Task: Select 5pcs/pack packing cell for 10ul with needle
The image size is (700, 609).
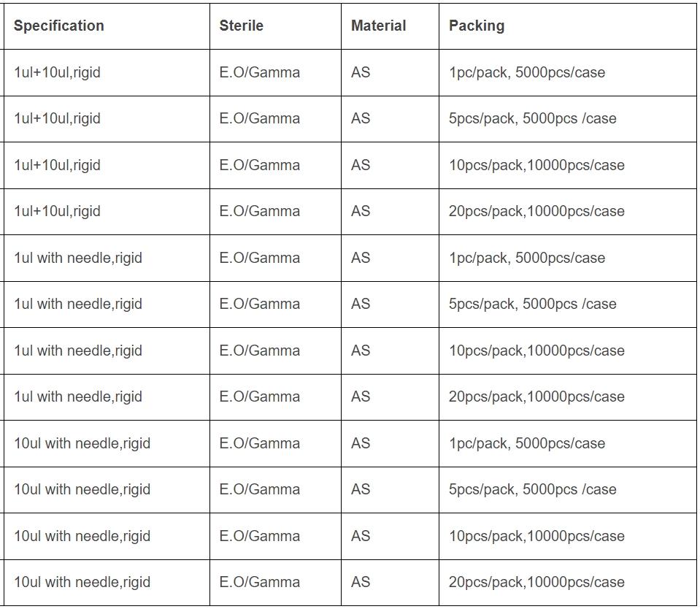Action: pyautogui.click(x=532, y=489)
